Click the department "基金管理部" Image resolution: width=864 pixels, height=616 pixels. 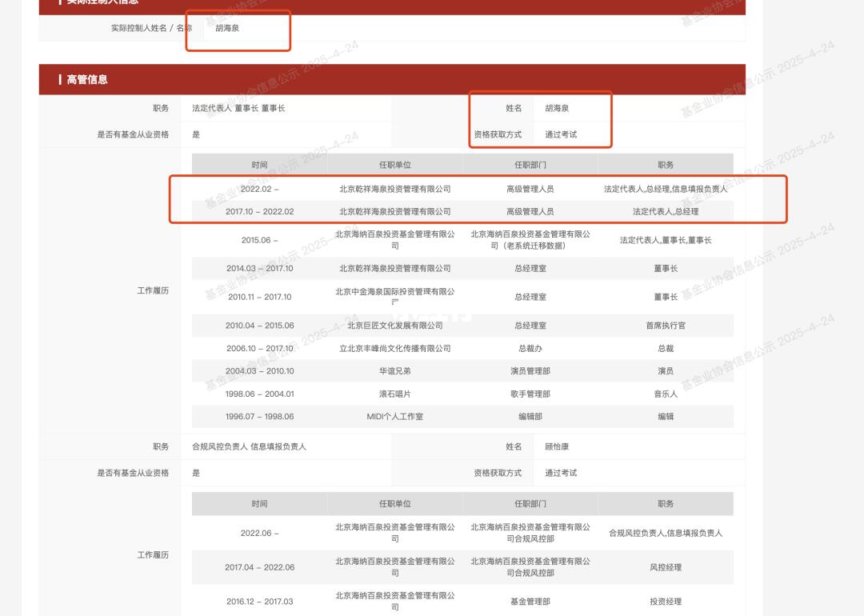tap(530, 602)
